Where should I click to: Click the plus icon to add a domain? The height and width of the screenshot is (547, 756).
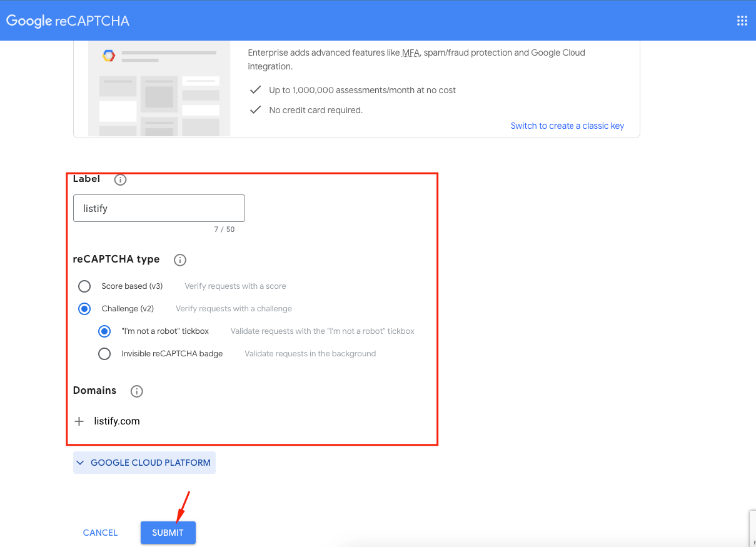(79, 421)
